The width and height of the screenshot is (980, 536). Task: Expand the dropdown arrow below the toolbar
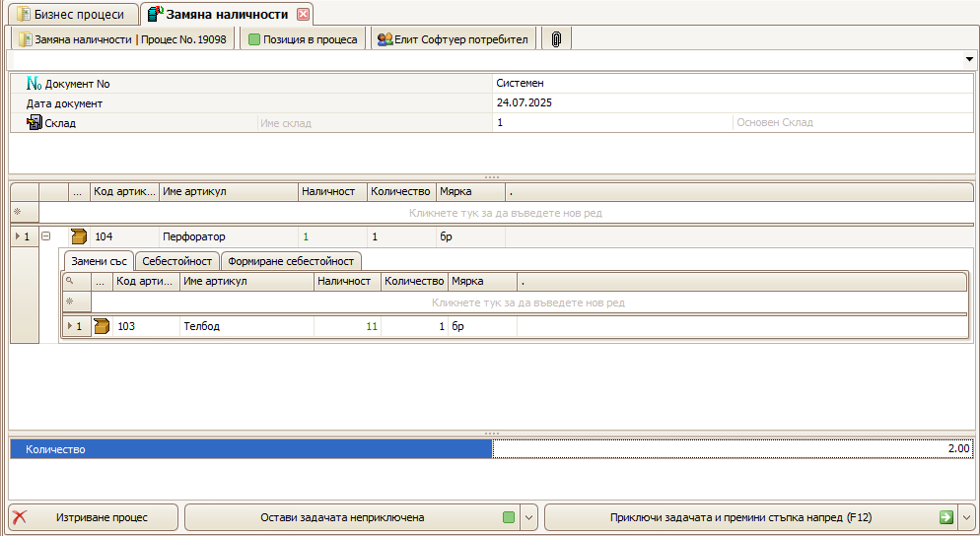[x=969, y=60]
